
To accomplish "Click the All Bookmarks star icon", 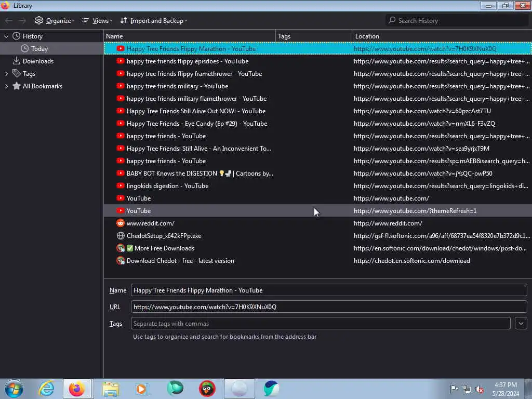I will click(x=16, y=86).
